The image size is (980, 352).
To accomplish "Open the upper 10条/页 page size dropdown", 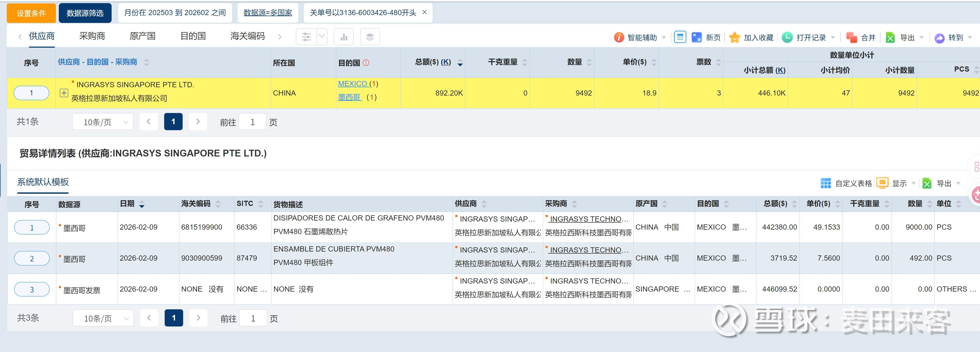I will click(x=103, y=122).
